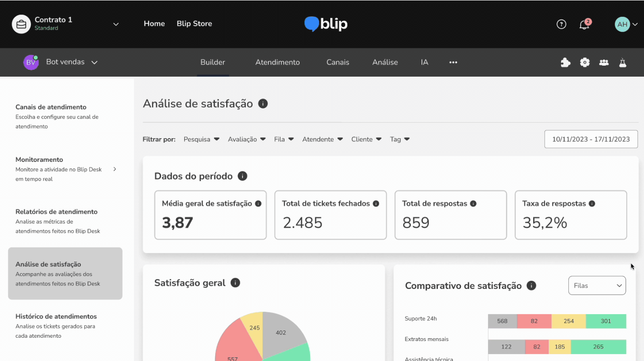
Task: Click the Extratos mensais row label
Action: pyautogui.click(x=426, y=339)
